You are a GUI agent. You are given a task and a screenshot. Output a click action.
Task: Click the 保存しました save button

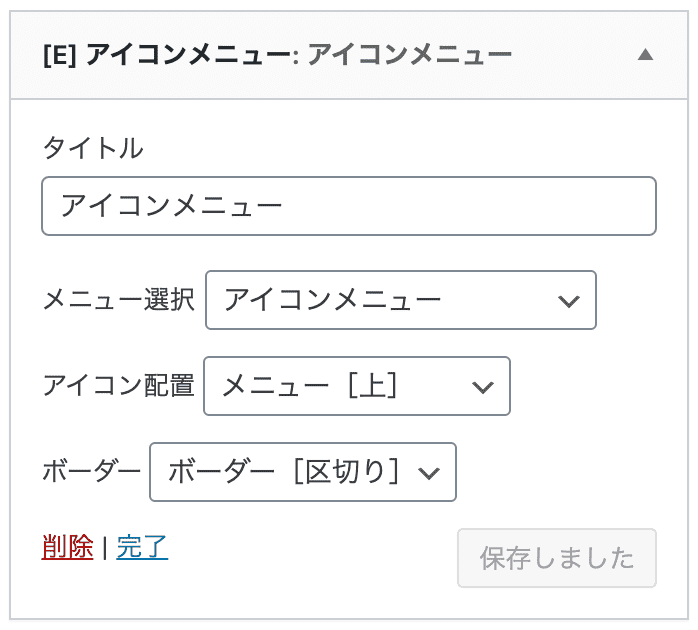click(557, 558)
